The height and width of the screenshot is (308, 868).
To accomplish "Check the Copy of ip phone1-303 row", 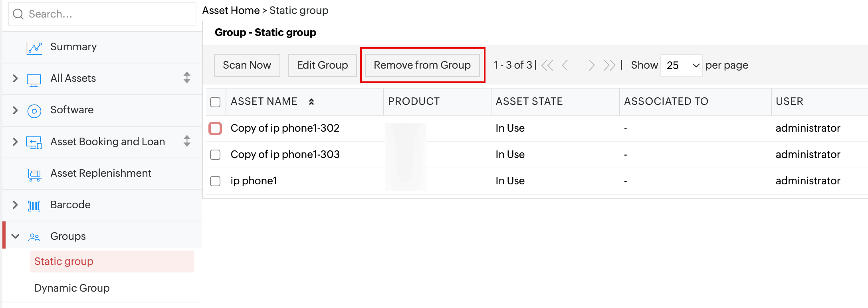I will (x=215, y=155).
